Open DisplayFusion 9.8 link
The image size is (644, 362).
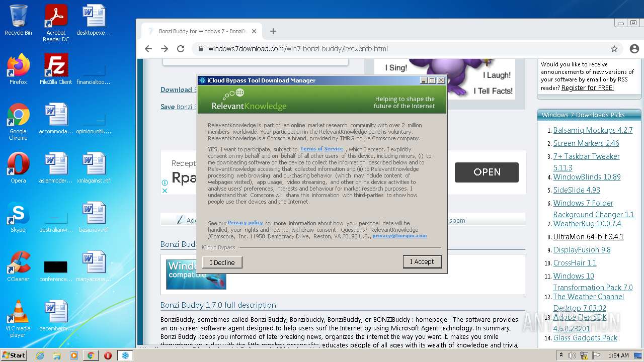pos(582,250)
